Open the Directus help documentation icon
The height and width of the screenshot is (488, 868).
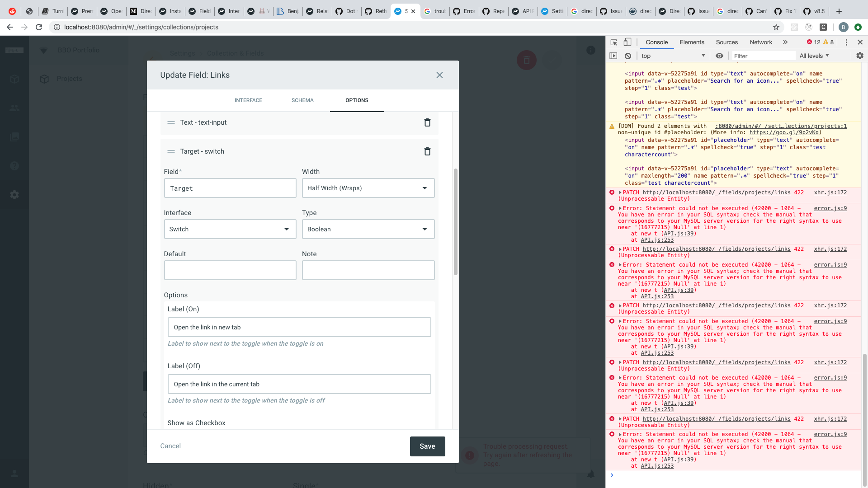click(14, 166)
